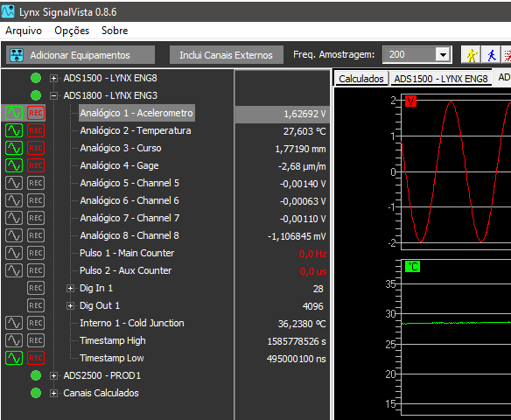Viewport: 511px width, 420px height.
Task: Click the Adicionar Equipamentos button
Action: pos(80,55)
